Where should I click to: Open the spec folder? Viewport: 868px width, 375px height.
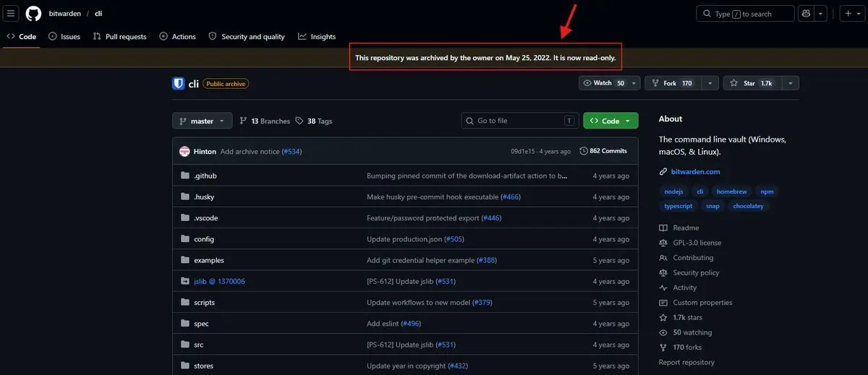pos(201,324)
